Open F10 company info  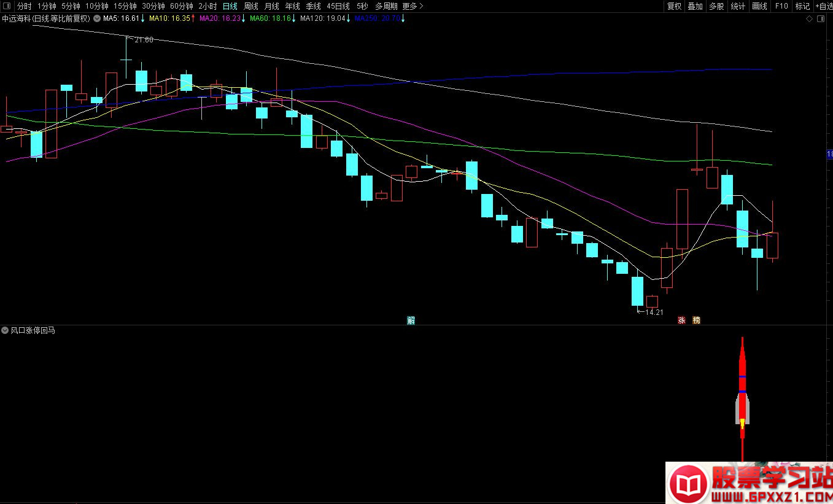(781, 6)
